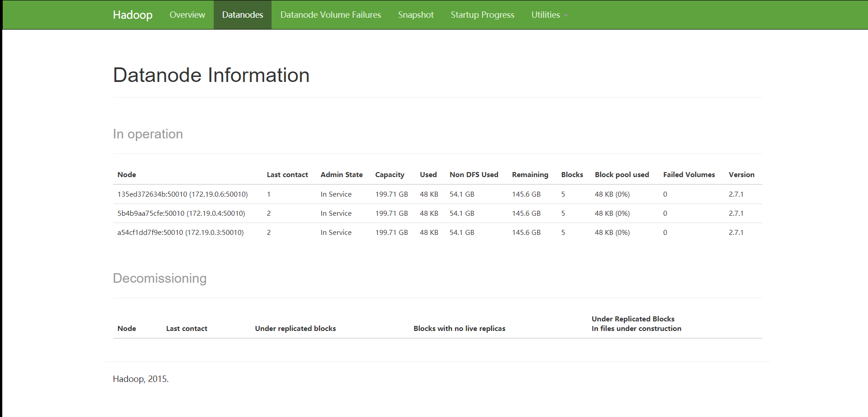The image size is (868, 417).
Task: Select the Datanodes tab
Action: (242, 15)
